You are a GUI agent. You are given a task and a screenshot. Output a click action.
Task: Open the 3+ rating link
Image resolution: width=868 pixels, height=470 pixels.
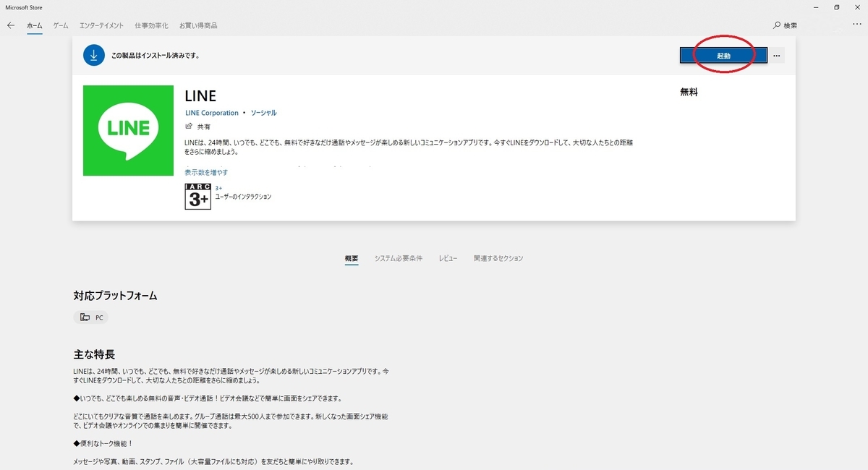tap(218, 188)
